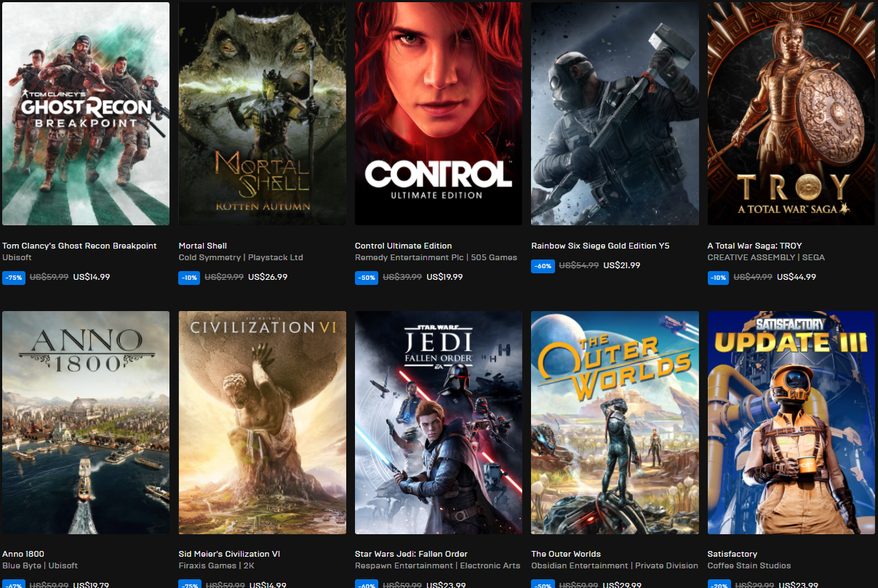Viewport: 878px width, 588px height.
Task: Click the Mortal Shell cover image
Action: click(x=262, y=114)
